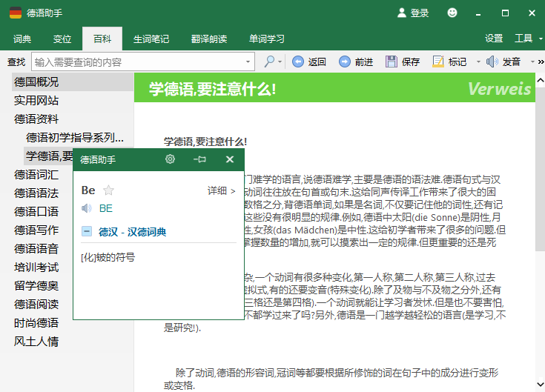Open the search history dropdown arrow
Image resolution: width=545 pixels, height=392 pixels.
click(x=248, y=62)
